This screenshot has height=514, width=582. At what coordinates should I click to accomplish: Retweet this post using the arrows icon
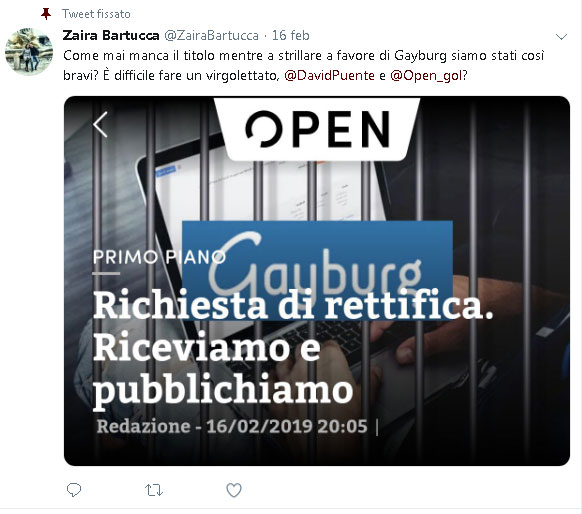click(x=154, y=490)
